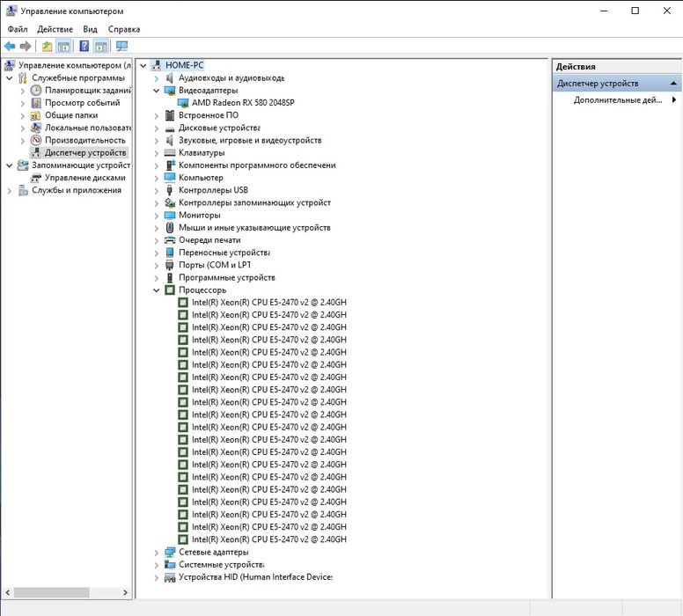The height and width of the screenshot is (616, 683).
Task: Click the Управление дисками icon
Action: [x=36, y=178]
